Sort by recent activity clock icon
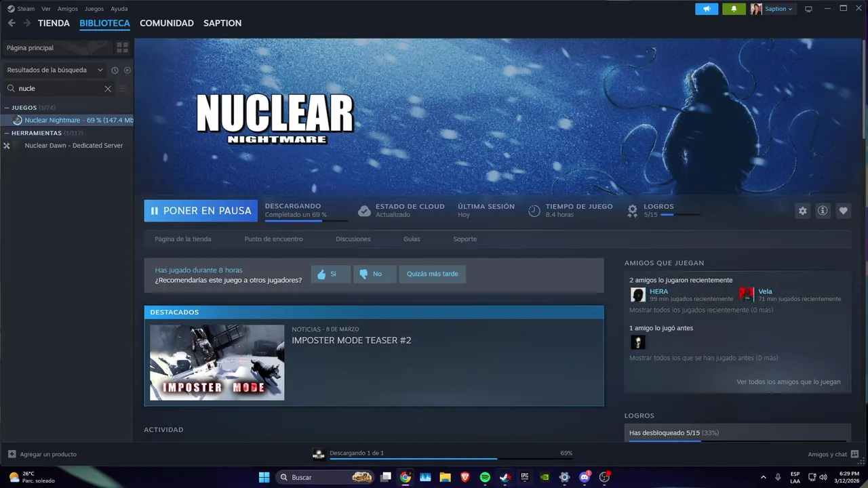 [x=115, y=70]
